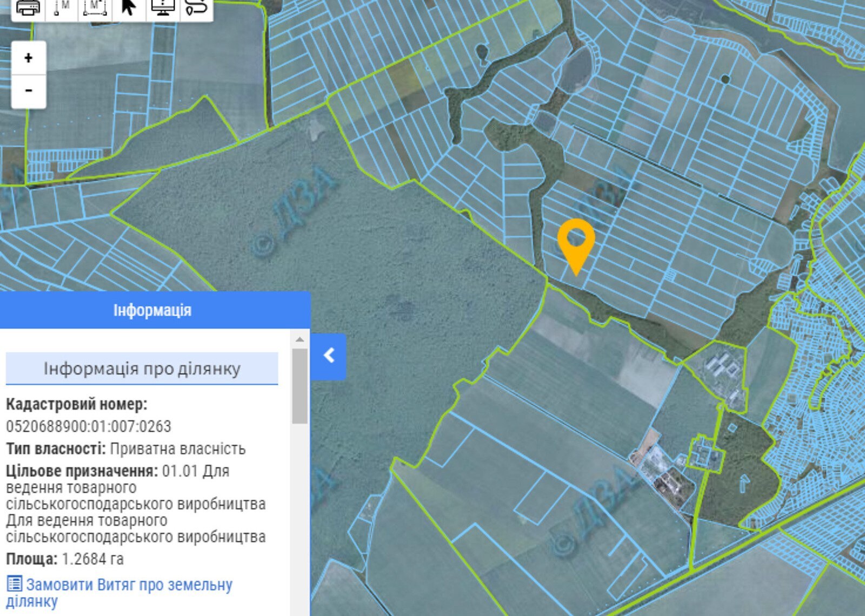This screenshot has height=616, width=865.
Task: Click the Інформація про ділянку section header
Action: (142, 369)
